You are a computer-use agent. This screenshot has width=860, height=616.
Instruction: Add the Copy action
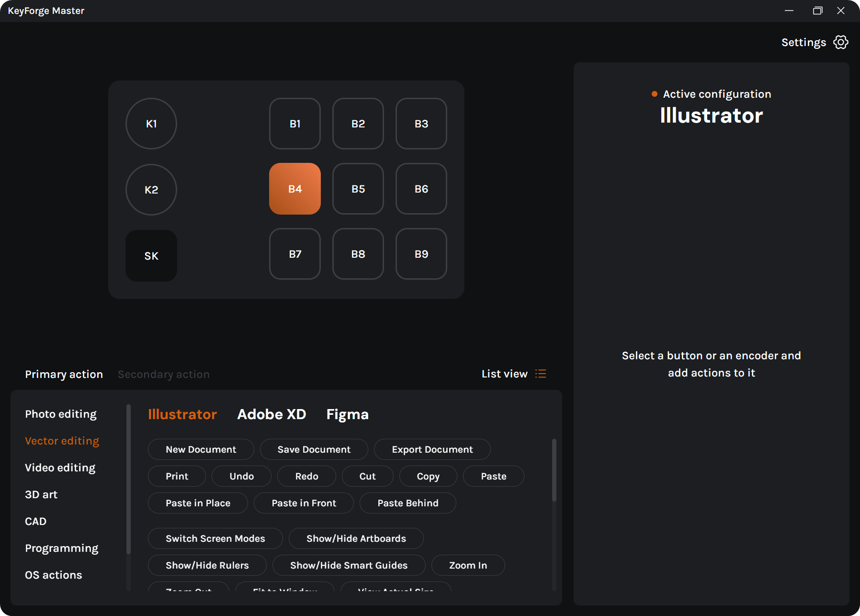428,476
